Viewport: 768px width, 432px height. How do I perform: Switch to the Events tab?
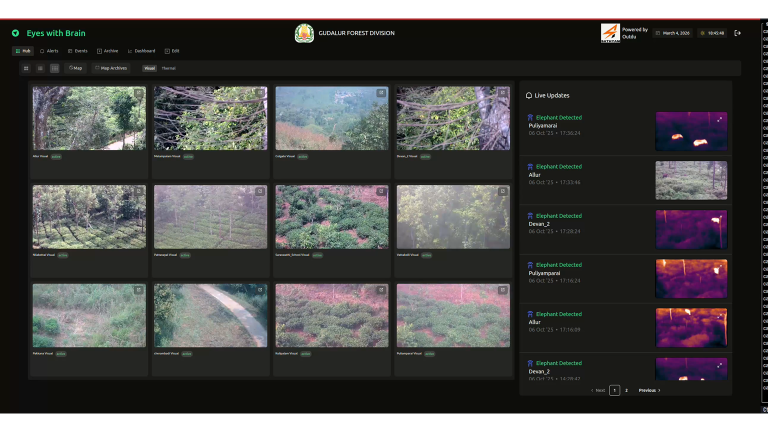click(77, 51)
